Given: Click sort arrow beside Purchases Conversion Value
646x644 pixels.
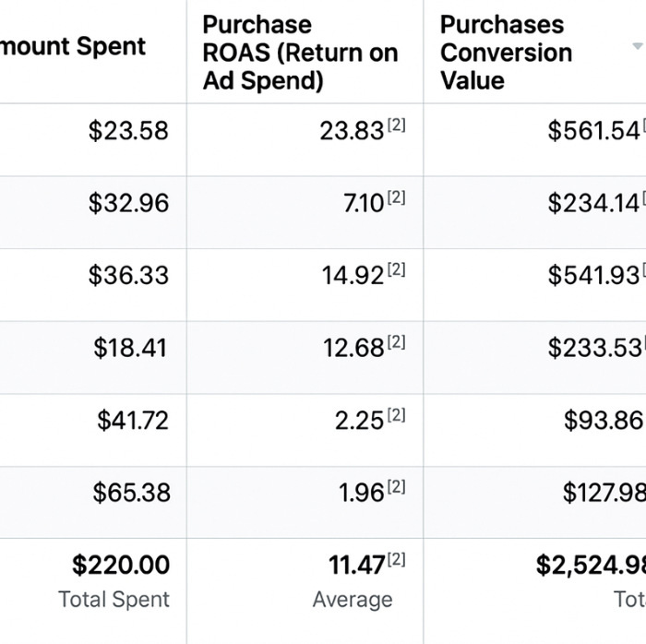Looking at the screenshot, I should point(637,46).
